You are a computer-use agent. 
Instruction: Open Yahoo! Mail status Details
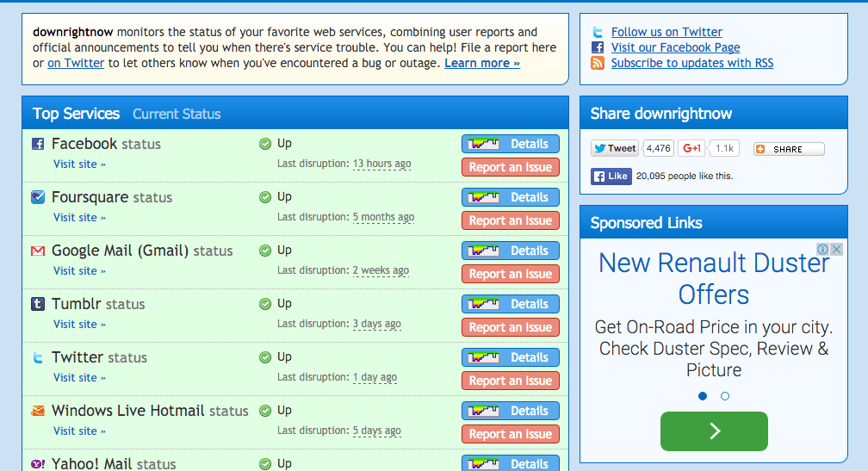tap(511, 463)
